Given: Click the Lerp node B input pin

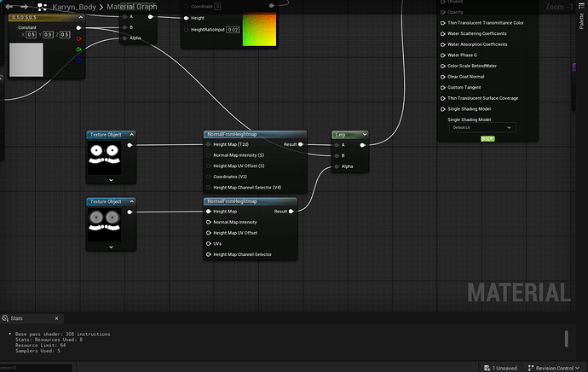Looking at the screenshot, I should [337, 156].
